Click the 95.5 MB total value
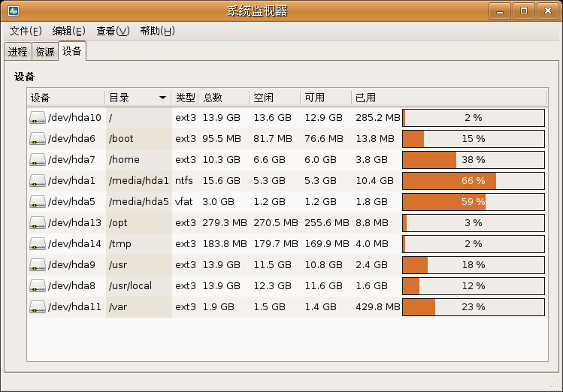The height and width of the screenshot is (392, 563). coord(222,139)
